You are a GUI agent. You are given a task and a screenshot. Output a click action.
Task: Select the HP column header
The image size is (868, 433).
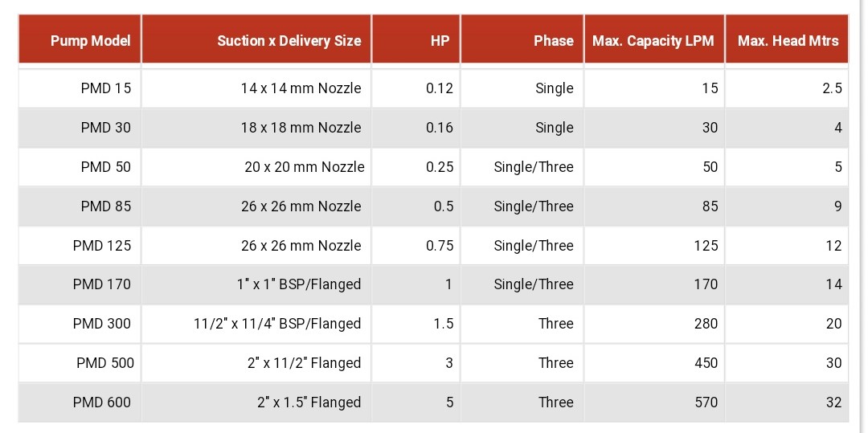(x=440, y=41)
